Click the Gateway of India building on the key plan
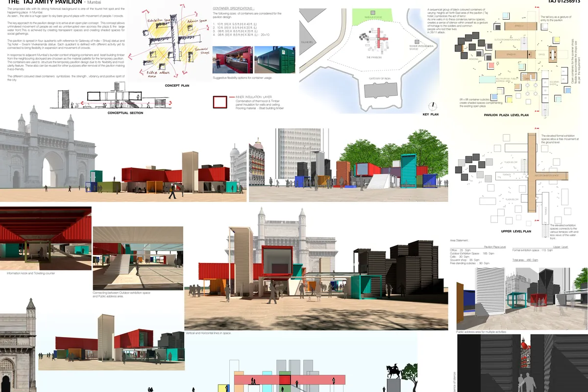 (381, 90)
